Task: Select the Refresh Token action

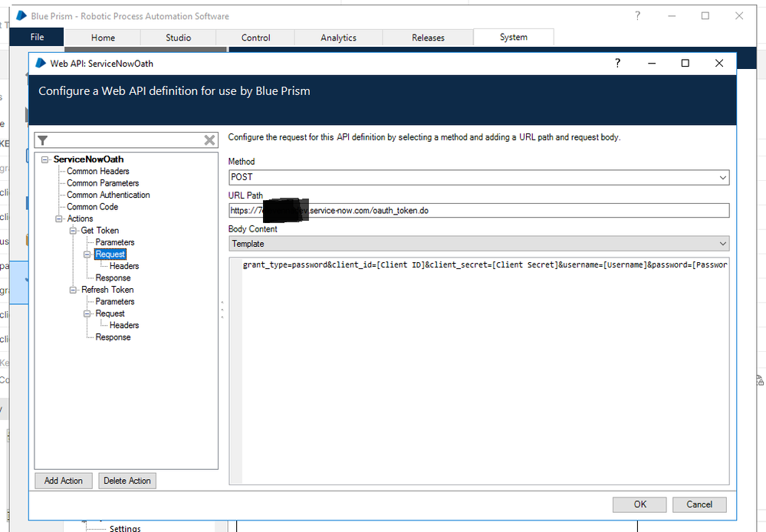Action: [x=107, y=291]
